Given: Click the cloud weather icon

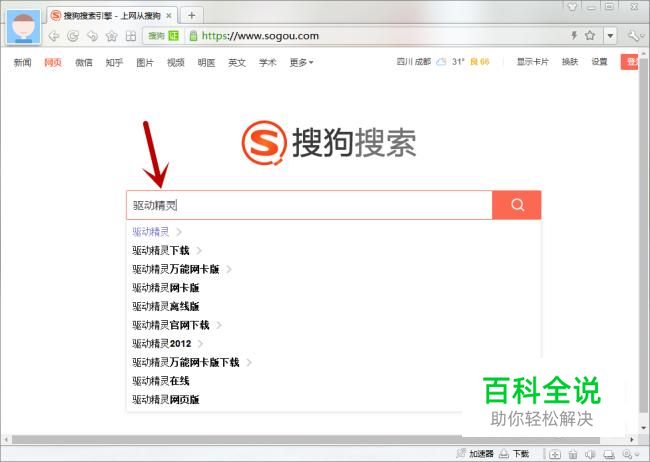Looking at the screenshot, I should [x=441, y=62].
